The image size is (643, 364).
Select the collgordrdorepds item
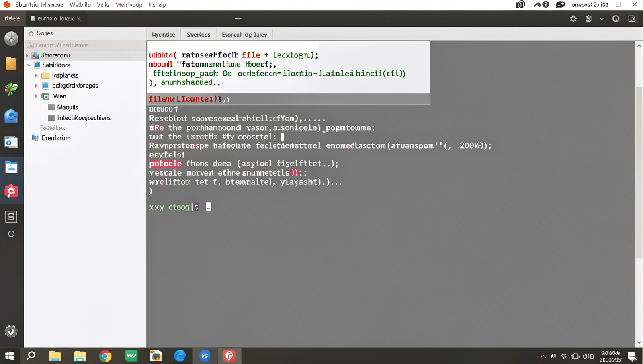pos(75,86)
